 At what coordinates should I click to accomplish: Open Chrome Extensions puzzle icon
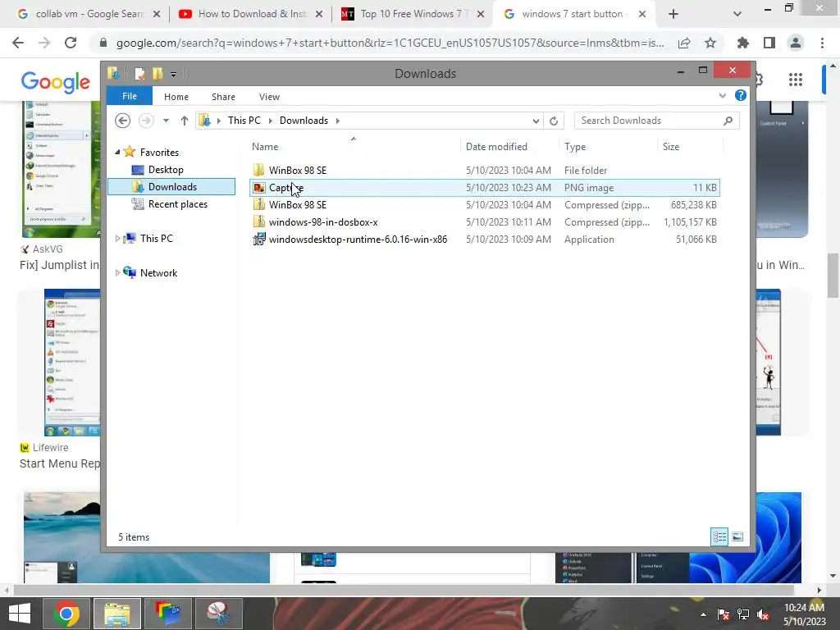point(743,43)
